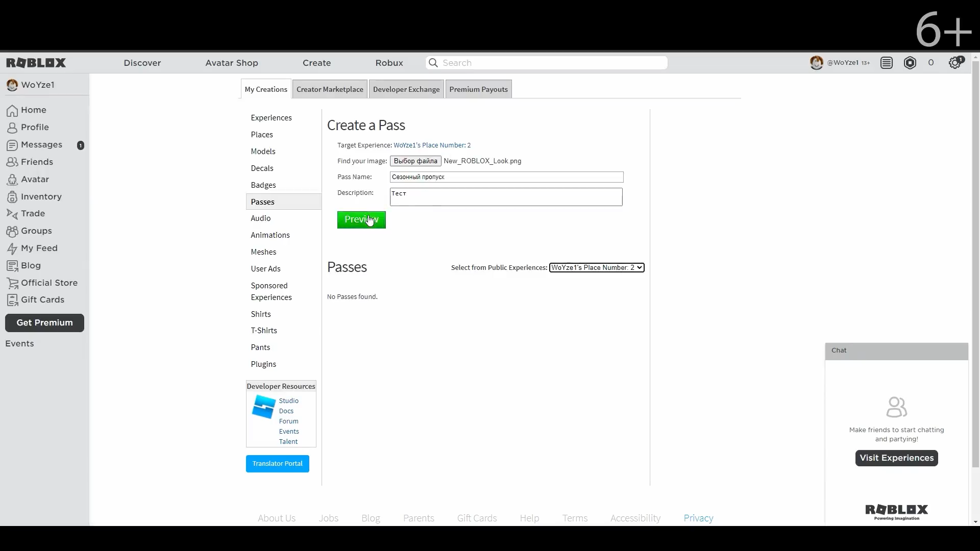
Task: Click the Description text area
Action: 506,197
